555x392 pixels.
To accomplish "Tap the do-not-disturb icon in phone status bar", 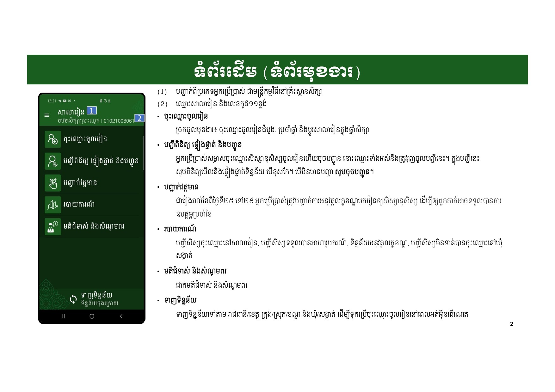I will [x=105, y=101].
